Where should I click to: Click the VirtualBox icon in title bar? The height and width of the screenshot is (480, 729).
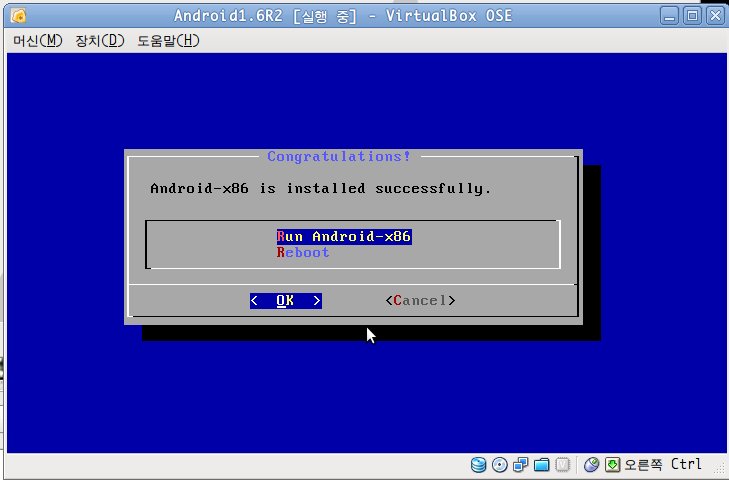click(x=18, y=16)
